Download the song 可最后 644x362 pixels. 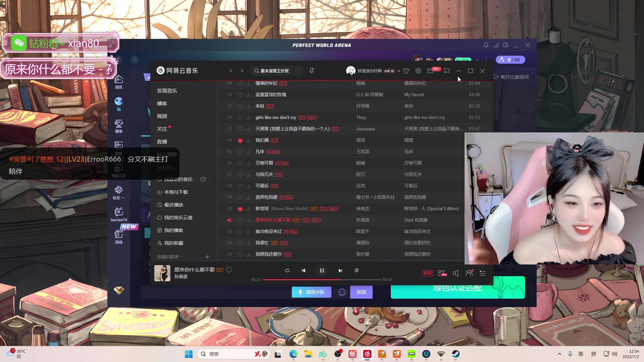248,186
